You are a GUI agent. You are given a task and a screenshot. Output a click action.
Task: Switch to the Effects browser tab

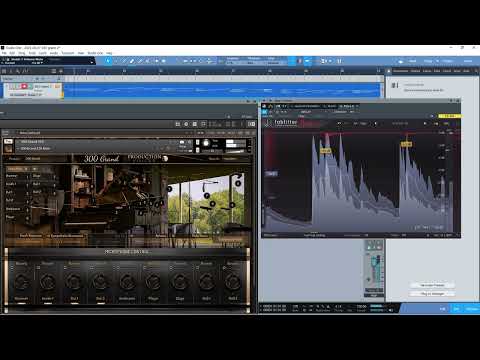pyautogui.click(x=415, y=71)
